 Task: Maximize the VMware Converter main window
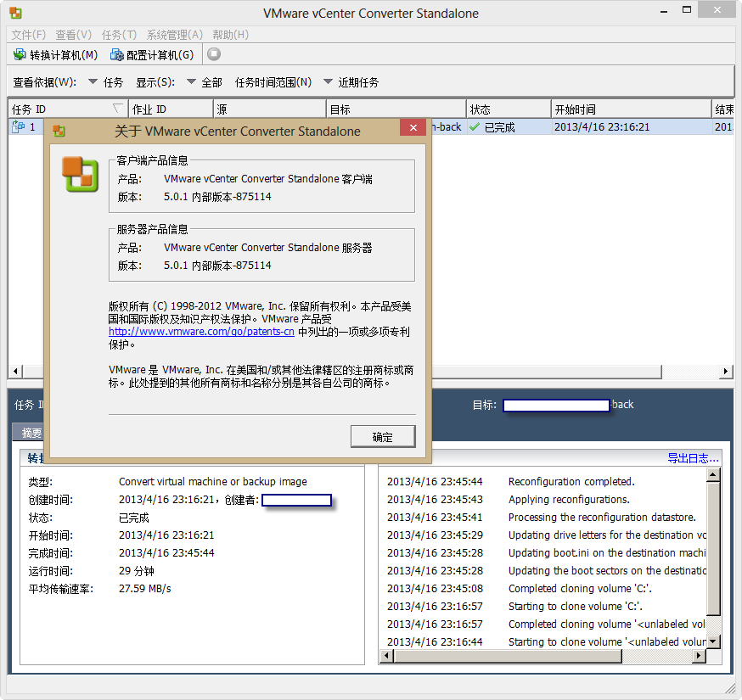[687, 10]
